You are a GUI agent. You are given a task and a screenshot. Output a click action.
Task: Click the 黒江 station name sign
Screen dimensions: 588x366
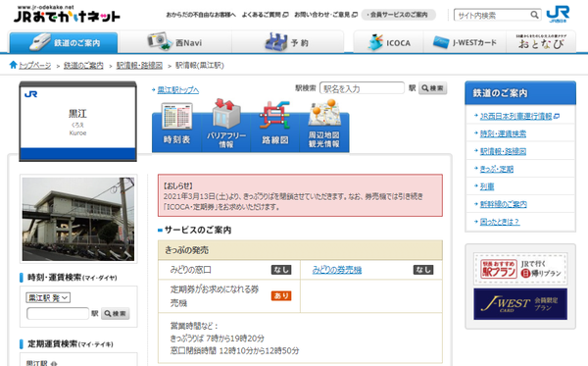[78, 122]
